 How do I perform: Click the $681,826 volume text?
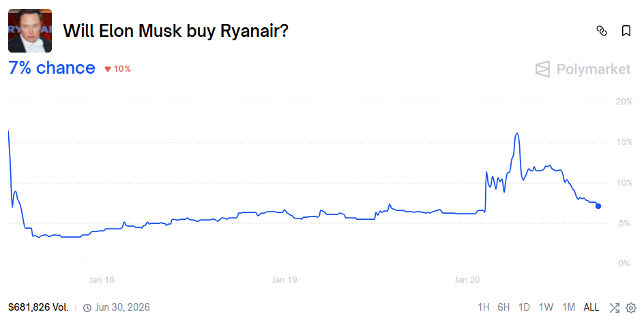(38, 307)
